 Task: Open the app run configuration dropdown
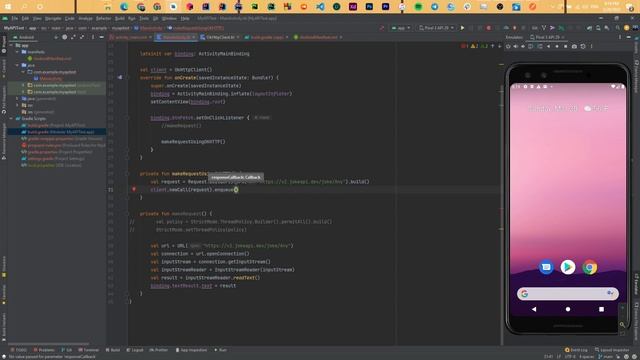point(401,28)
